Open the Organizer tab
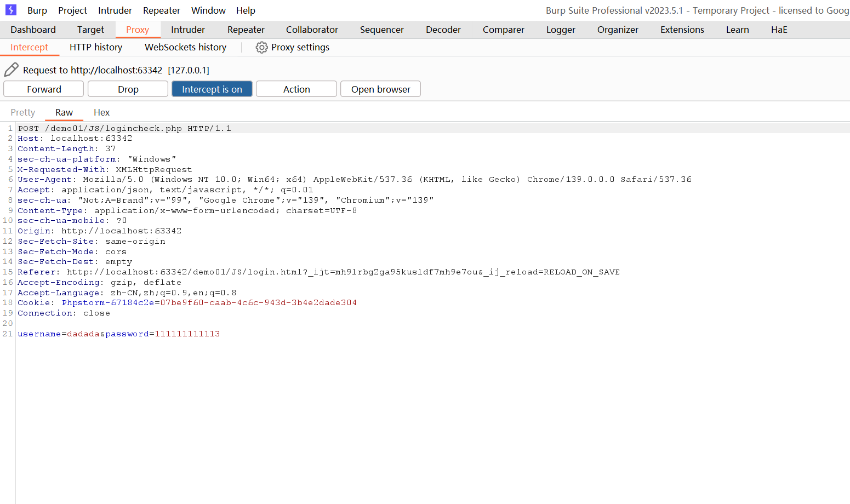 [x=618, y=30]
